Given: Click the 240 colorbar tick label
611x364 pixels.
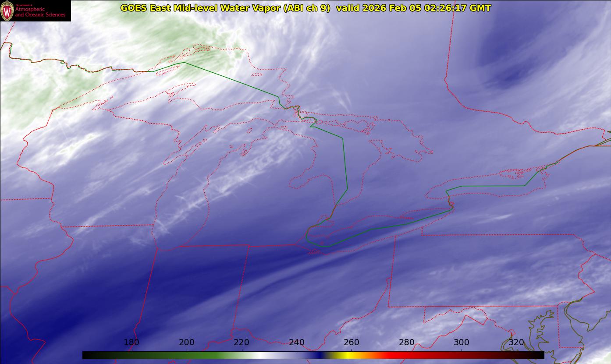Looking at the screenshot, I should pyautogui.click(x=297, y=342).
